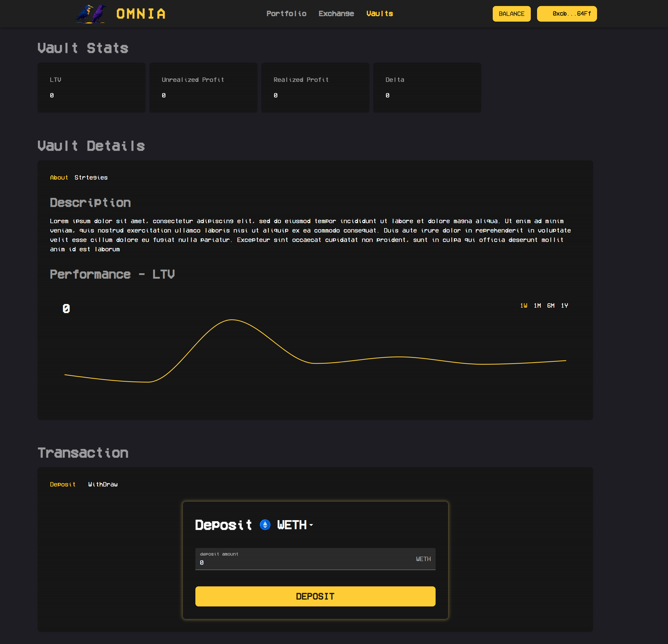The height and width of the screenshot is (644, 668).
Task: Click the Ethereum token icon beside WETH
Action: [265, 525]
